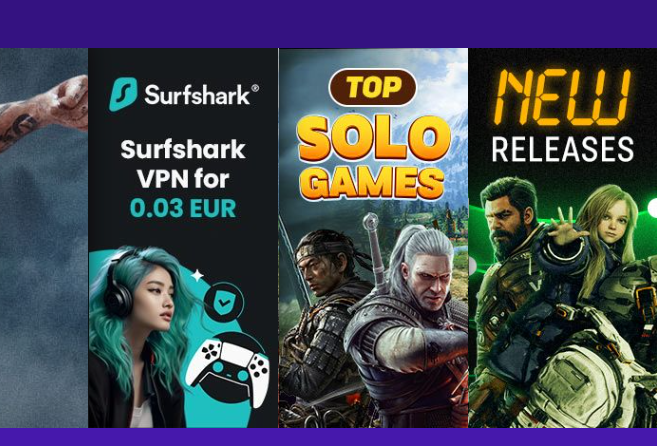The height and width of the screenshot is (446, 657).
Task: Click the brown TOP badge
Action: tap(372, 87)
